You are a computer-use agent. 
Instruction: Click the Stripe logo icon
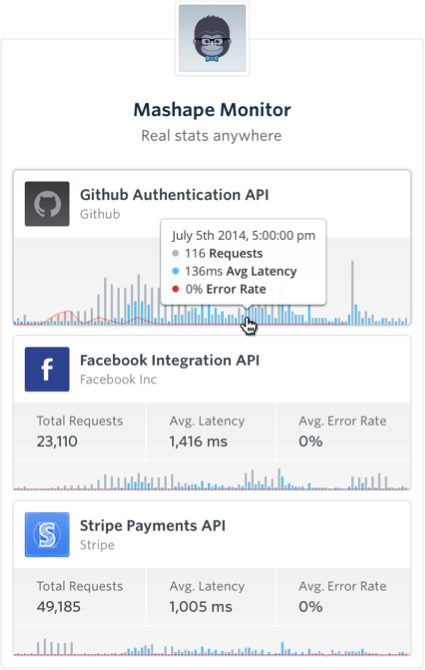(47, 535)
